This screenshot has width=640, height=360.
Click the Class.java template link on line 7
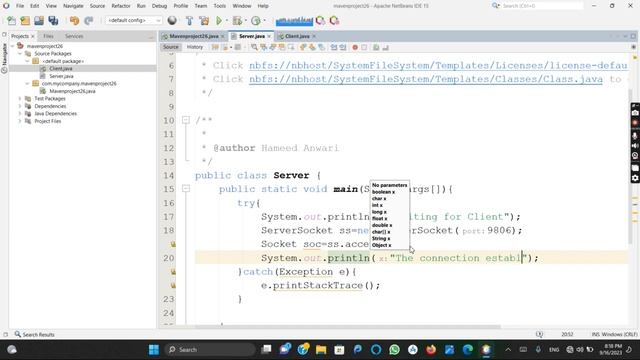click(x=426, y=79)
